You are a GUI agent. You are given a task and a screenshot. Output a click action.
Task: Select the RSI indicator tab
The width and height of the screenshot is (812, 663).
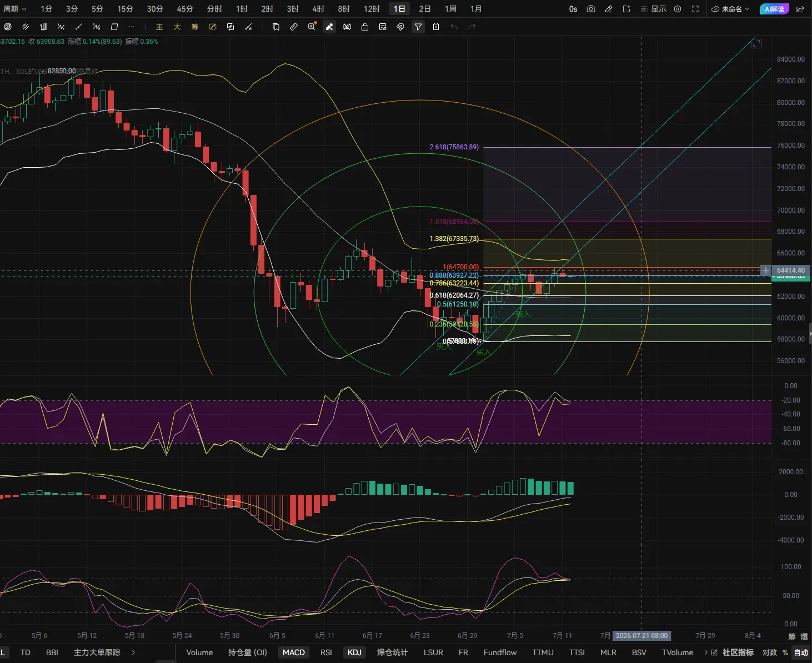pos(326,652)
